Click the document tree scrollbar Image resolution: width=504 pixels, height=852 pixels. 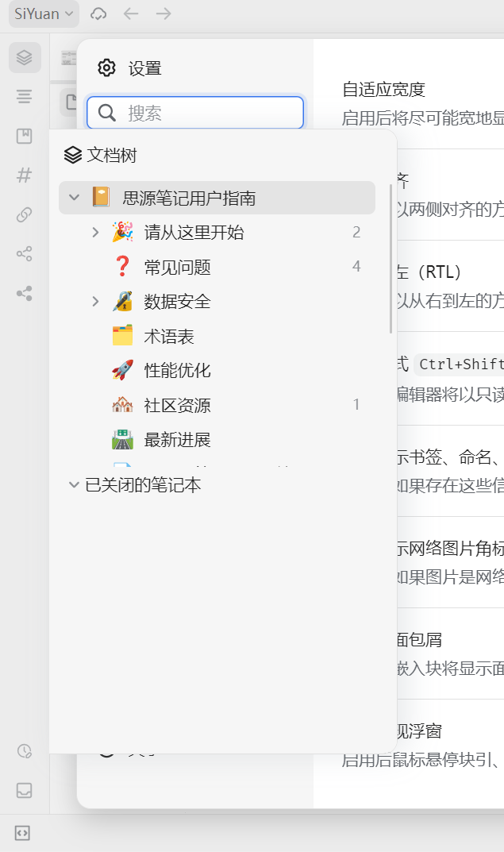pos(391,259)
